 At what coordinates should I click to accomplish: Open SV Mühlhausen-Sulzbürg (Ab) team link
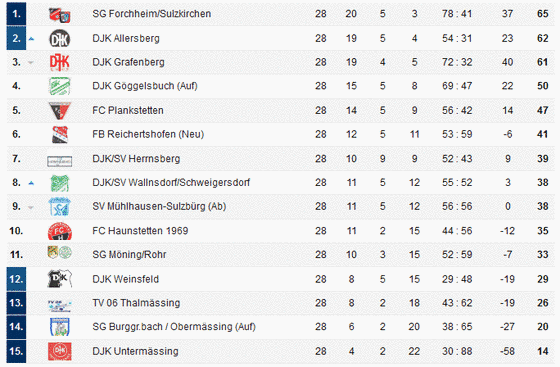tap(159, 206)
